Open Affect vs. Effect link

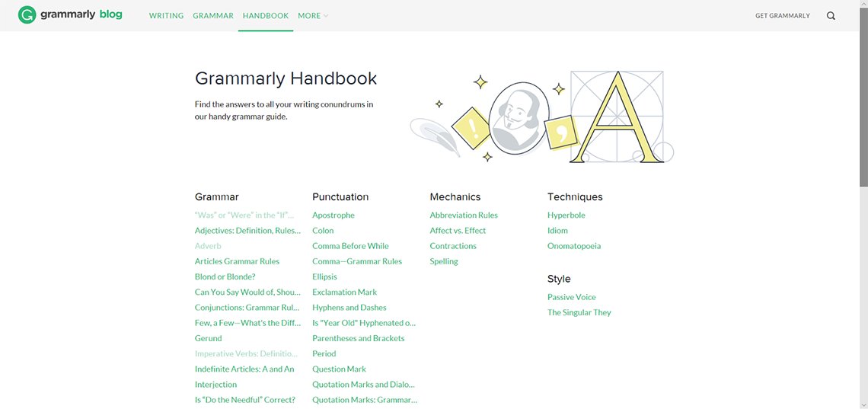click(x=458, y=231)
